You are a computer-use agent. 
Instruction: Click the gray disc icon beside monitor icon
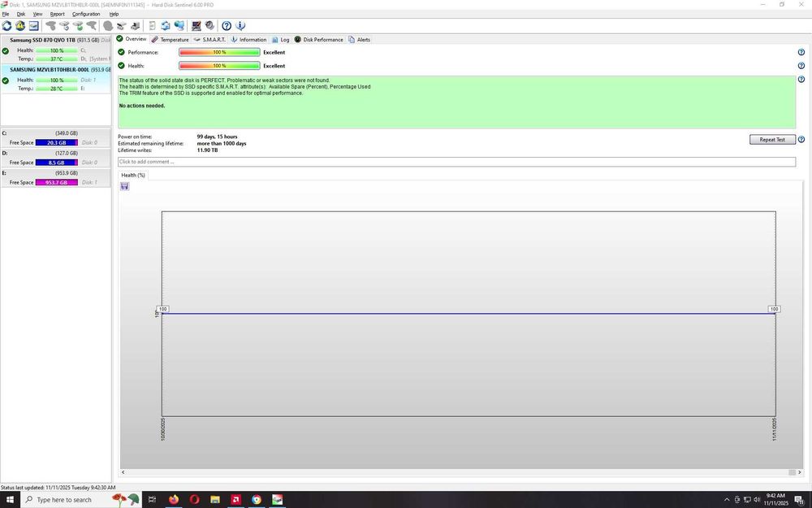click(209, 25)
